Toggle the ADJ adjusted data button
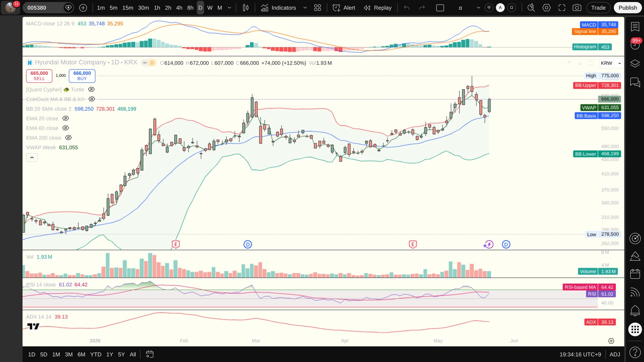The width and height of the screenshot is (644, 362). pyautogui.click(x=615, y=354)
